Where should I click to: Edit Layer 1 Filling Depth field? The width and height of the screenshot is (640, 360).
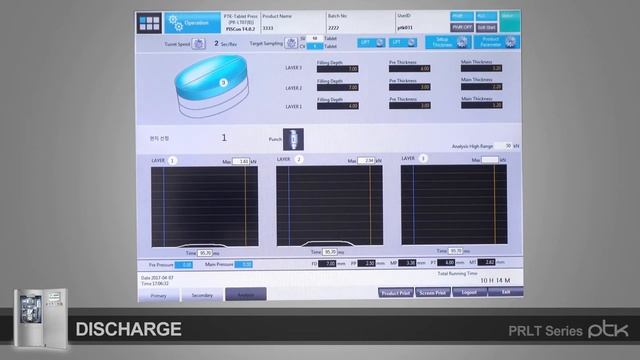(x=338, y=106)
